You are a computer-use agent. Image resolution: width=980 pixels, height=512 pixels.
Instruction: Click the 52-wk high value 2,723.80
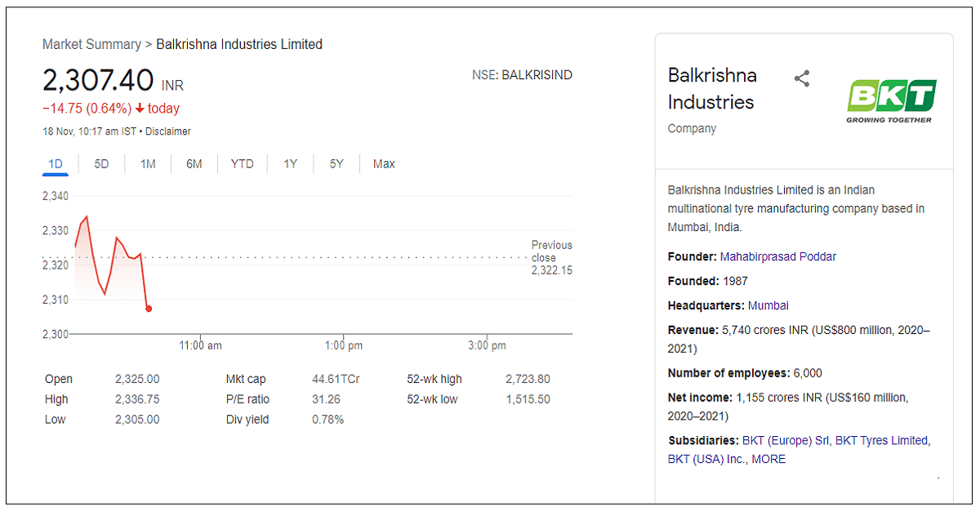click(x=528, y=379)
